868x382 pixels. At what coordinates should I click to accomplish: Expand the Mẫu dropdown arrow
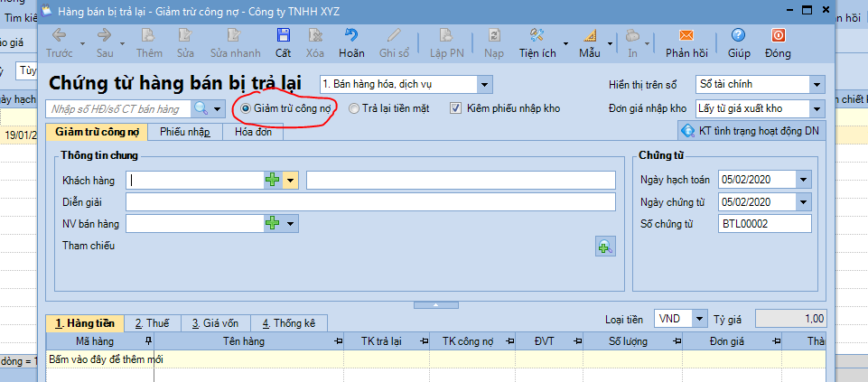coord(611,43)
